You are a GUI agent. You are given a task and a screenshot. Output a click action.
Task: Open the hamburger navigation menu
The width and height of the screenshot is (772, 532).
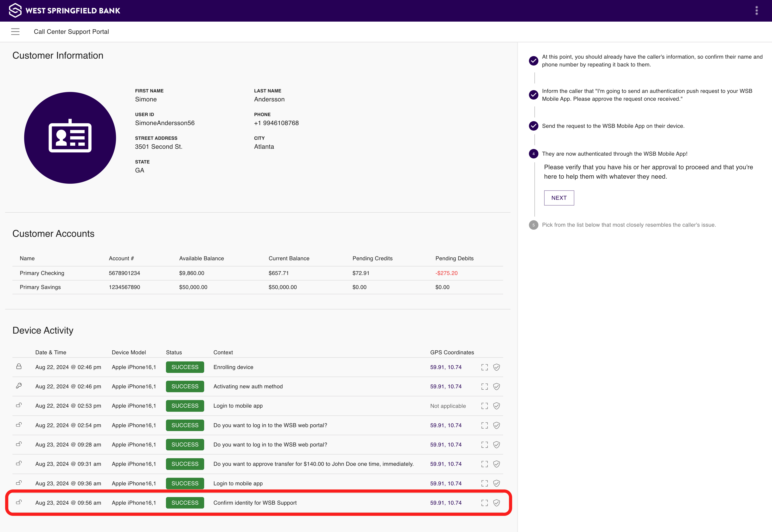point(15,31)
